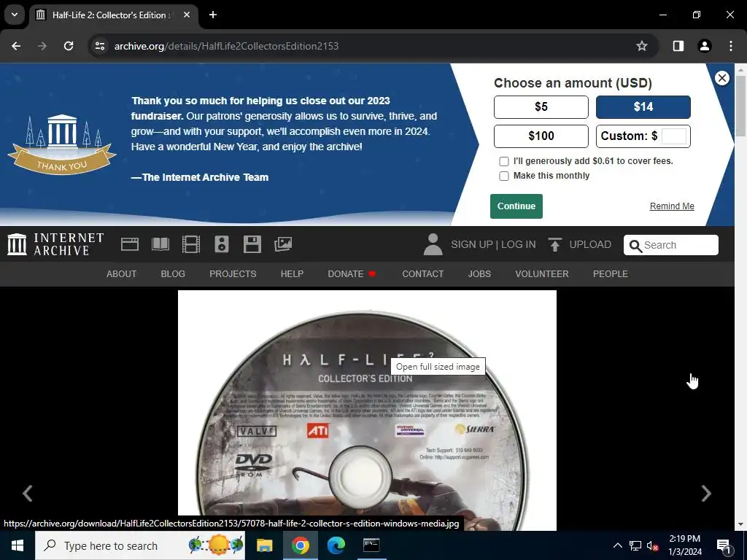Check the cover fees checkbox
The image size is (747, 560).
503,161
